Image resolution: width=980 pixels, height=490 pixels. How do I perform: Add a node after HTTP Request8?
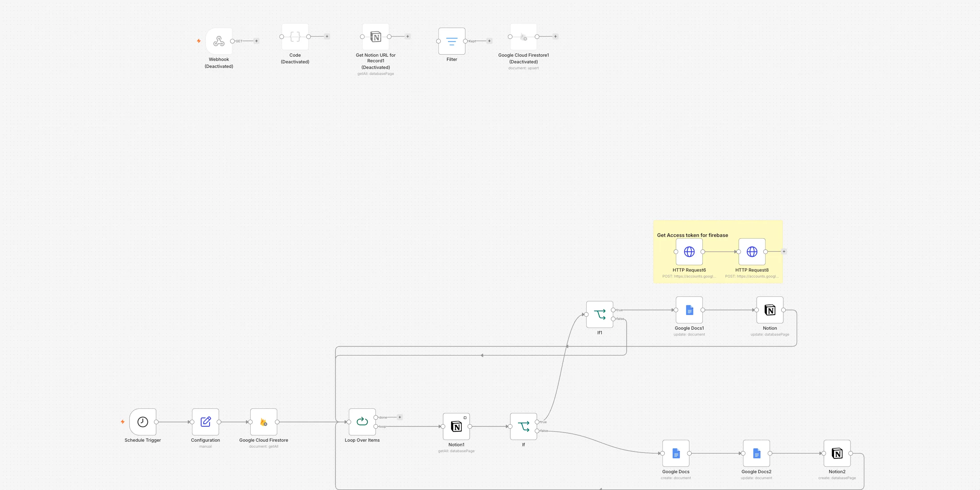[x=784, y=251]
